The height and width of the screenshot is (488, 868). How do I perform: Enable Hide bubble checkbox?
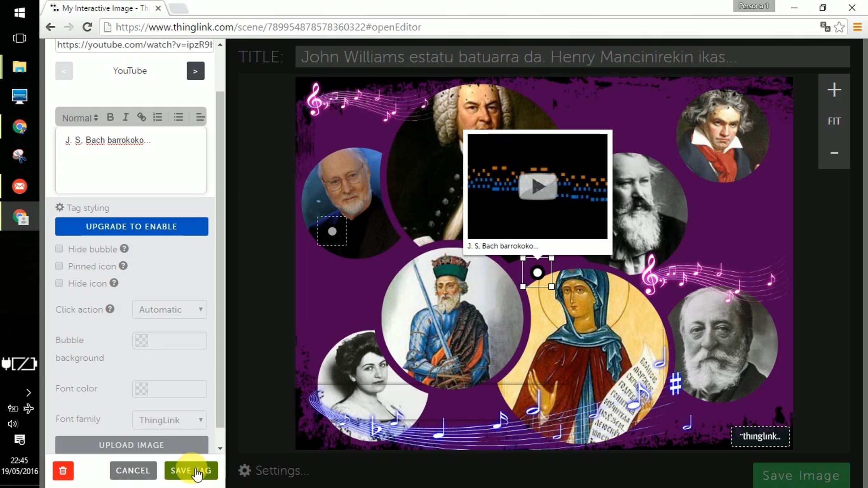(59, 249)
